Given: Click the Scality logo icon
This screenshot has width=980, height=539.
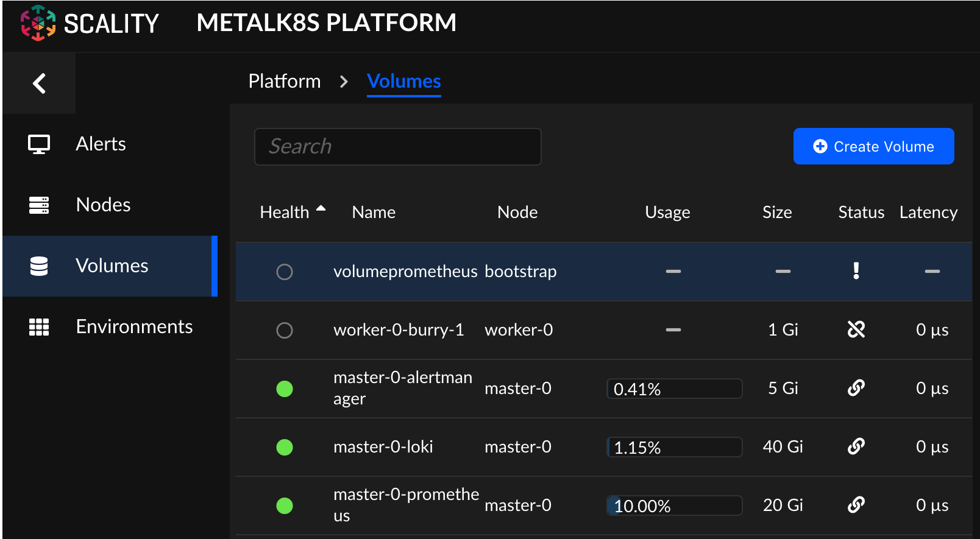Looking at the screenshot, I should (38, 23).
